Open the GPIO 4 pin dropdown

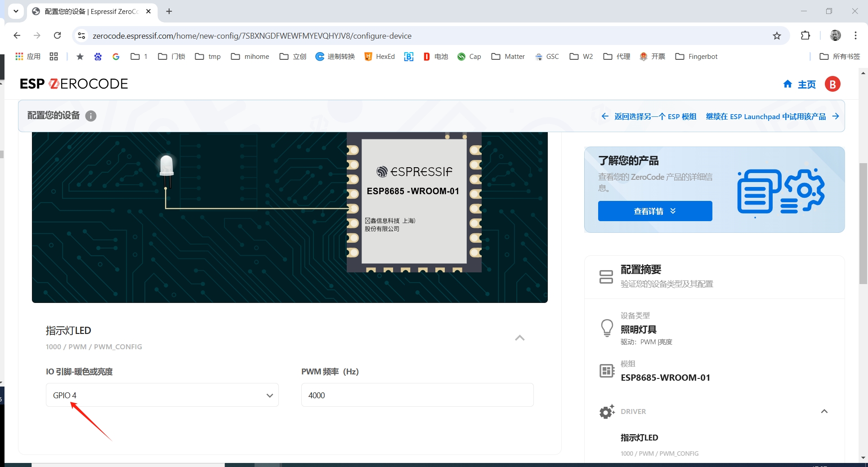(x=162, y=395)
